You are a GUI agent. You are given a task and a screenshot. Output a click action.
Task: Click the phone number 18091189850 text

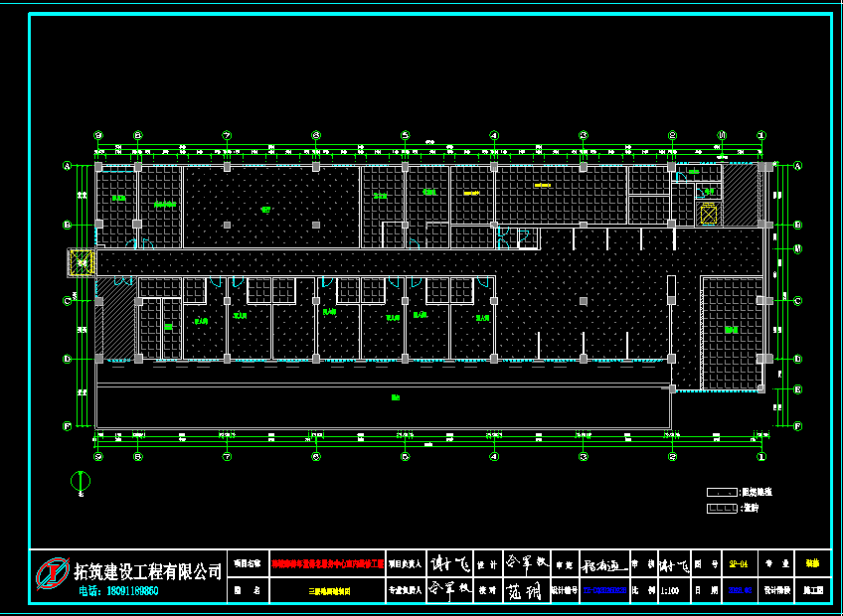coord(118,591)
